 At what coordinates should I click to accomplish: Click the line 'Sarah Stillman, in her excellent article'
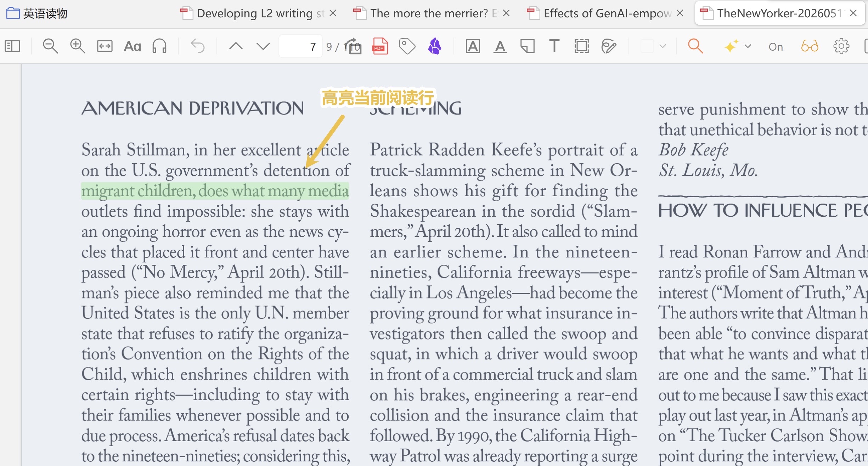[215, 150]
